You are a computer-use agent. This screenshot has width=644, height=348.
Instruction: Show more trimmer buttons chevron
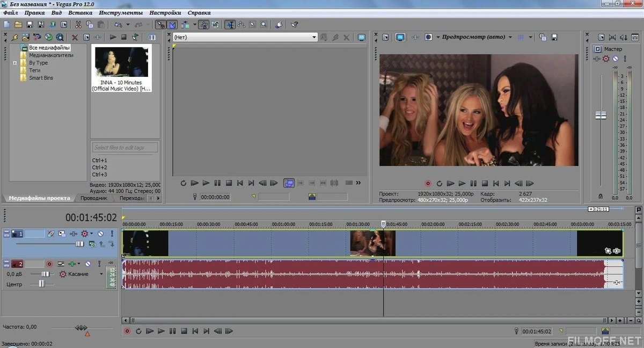tap(358, 183)
